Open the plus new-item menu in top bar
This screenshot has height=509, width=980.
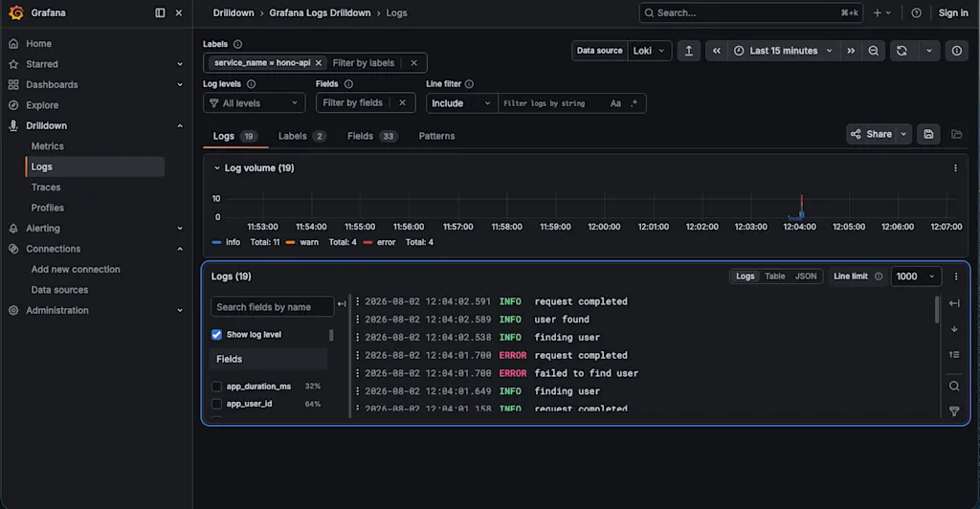pos(881,13)
